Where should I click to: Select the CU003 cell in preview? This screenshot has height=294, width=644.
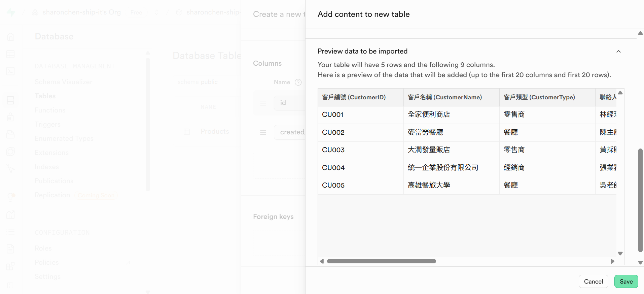333,150
